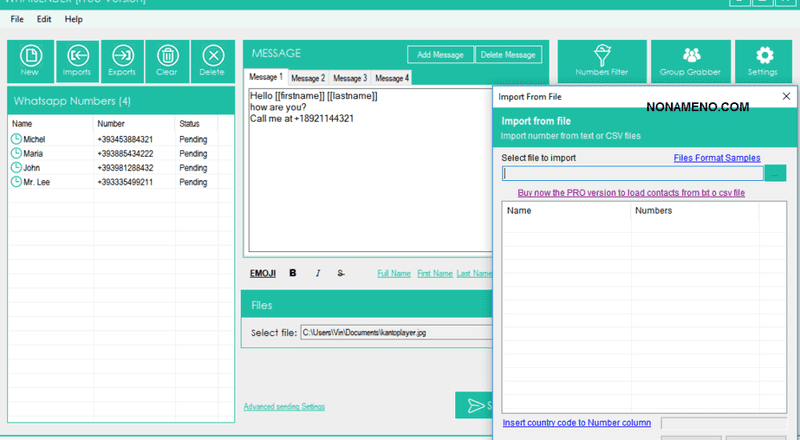Click the Exports icon

(123, 61)
